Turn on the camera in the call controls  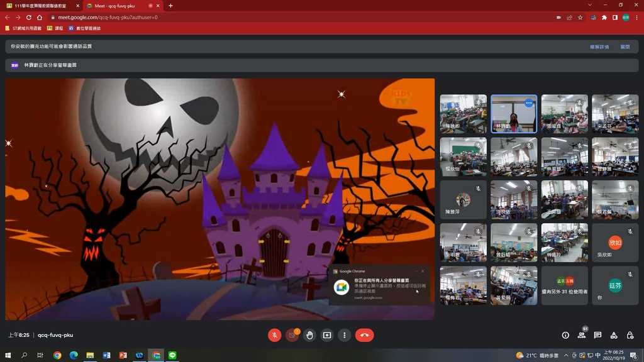pyautogui.click(x=292, y=336)
